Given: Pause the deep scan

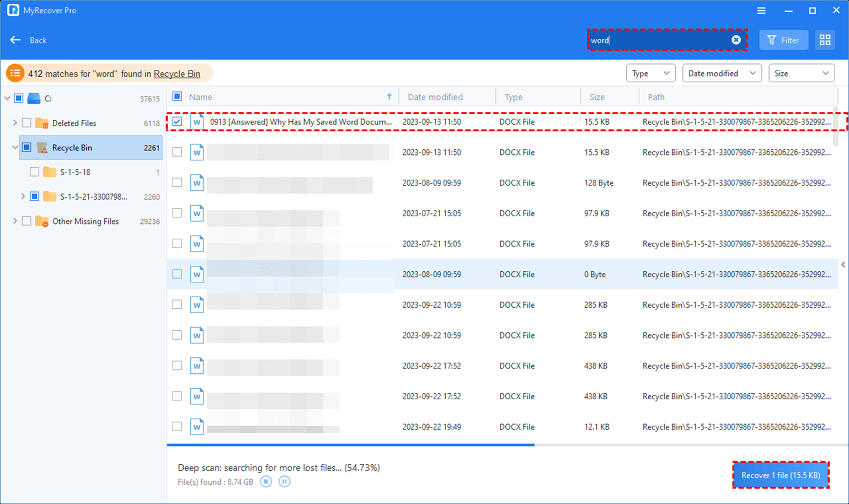Looking at the screenshot, I should pos(284,481).
